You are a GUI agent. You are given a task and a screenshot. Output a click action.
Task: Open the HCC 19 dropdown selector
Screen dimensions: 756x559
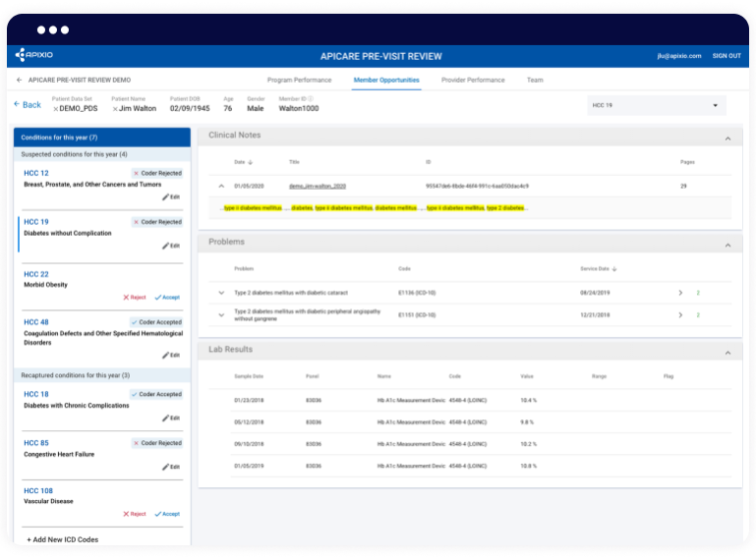(x=656, y=105)
